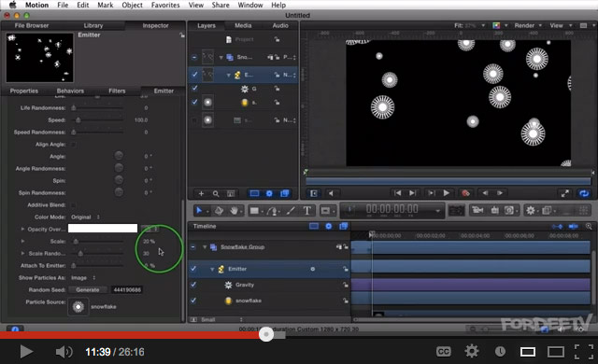Switch to the Audio tab
This screenshot has height=364, width=598.
[280, 25]
